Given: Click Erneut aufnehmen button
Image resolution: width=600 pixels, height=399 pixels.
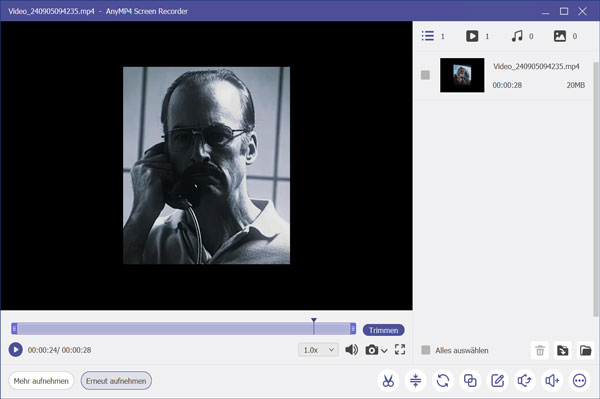Looking at the screenshot, I should (116, 381).
